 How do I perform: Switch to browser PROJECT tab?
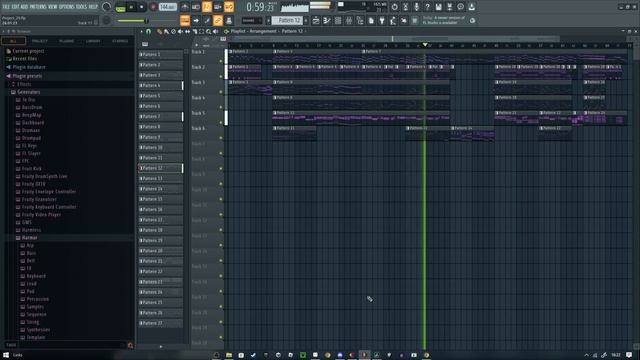point(40,41)
